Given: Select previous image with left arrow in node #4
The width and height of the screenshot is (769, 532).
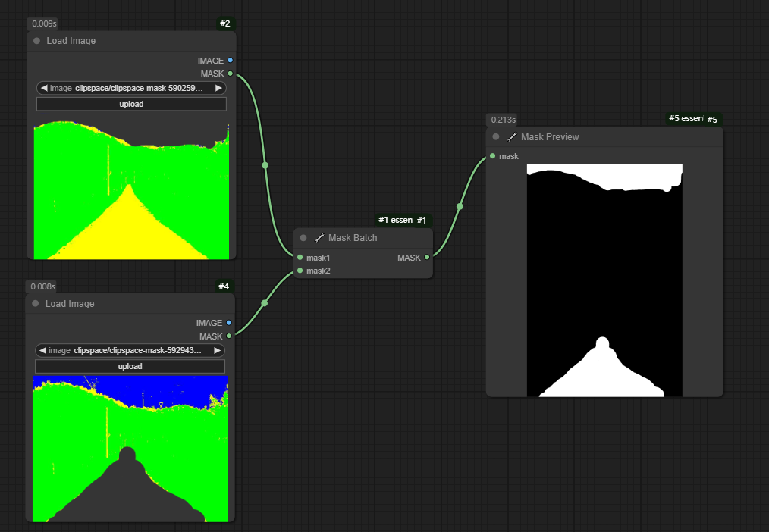Looking at the screenshot, I should pos(42,350).
